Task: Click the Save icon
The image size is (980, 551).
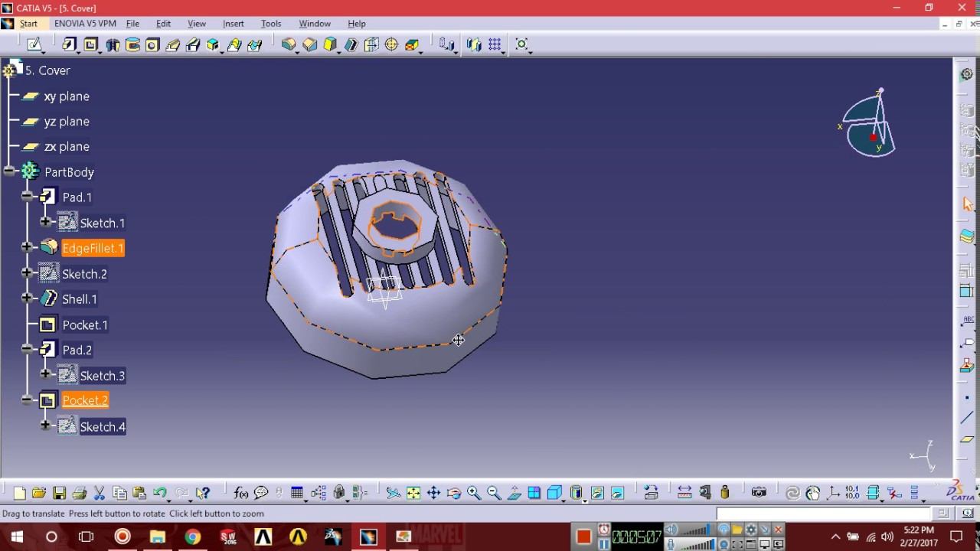Action: click(x=59, y=493)
